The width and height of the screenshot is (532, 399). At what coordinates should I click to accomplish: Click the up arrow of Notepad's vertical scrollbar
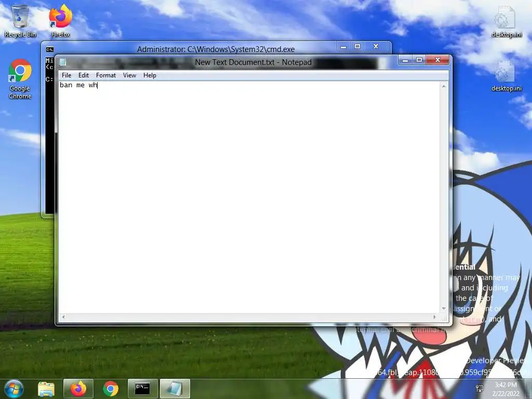pyautogui.click(x=444, y=86)
